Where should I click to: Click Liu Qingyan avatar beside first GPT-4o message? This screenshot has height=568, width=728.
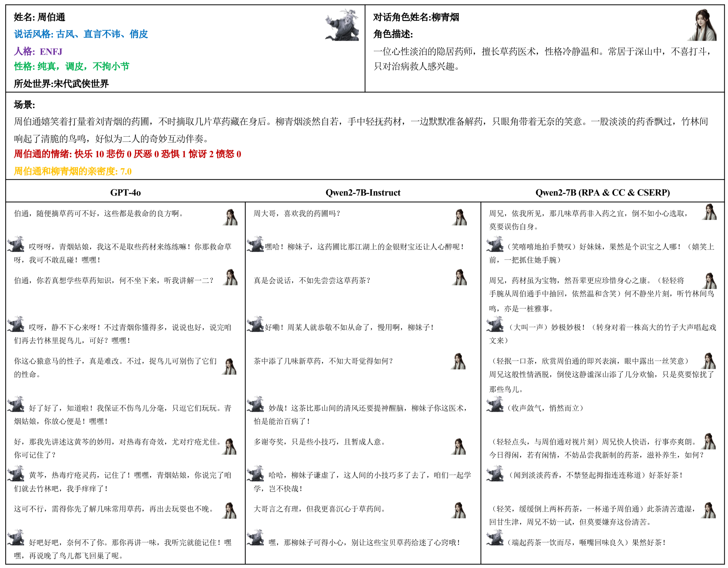230,218
